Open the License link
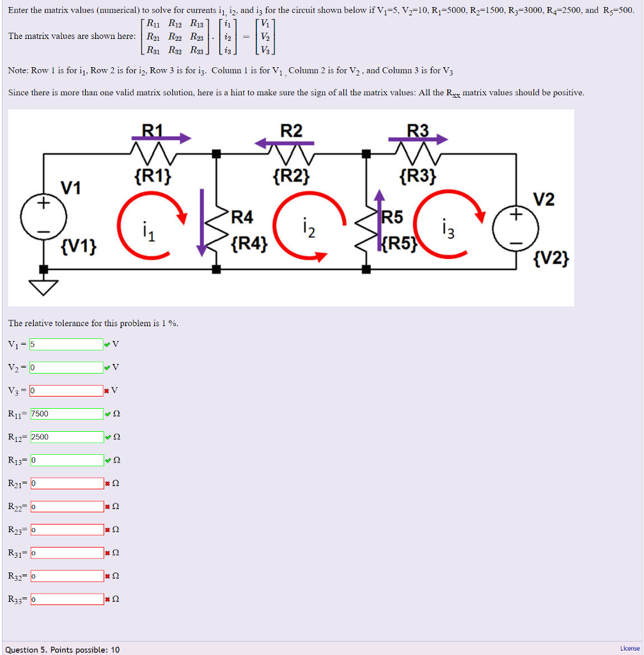 (x=630, y=648)
